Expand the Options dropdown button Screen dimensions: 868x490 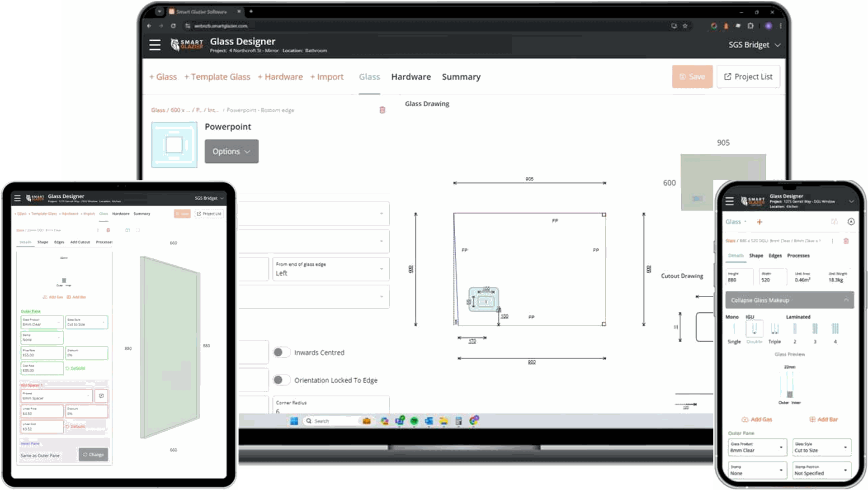click(x=231, y=151)
